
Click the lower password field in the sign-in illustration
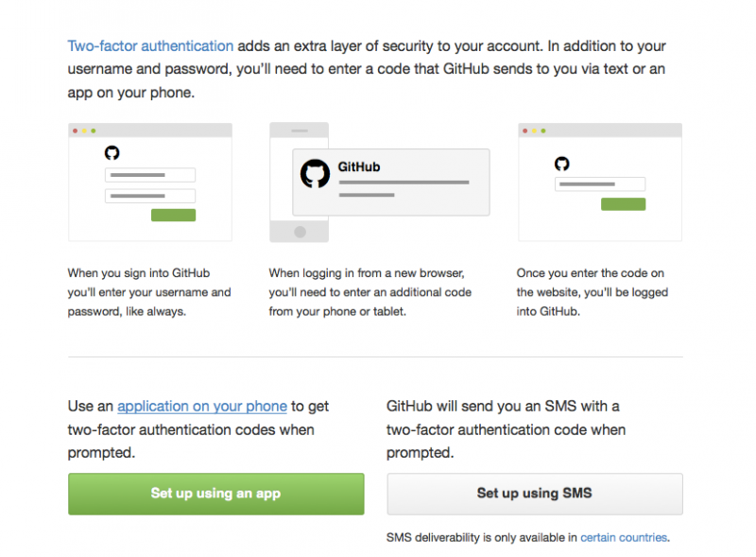pyautogui.click(x=151, y=196)
